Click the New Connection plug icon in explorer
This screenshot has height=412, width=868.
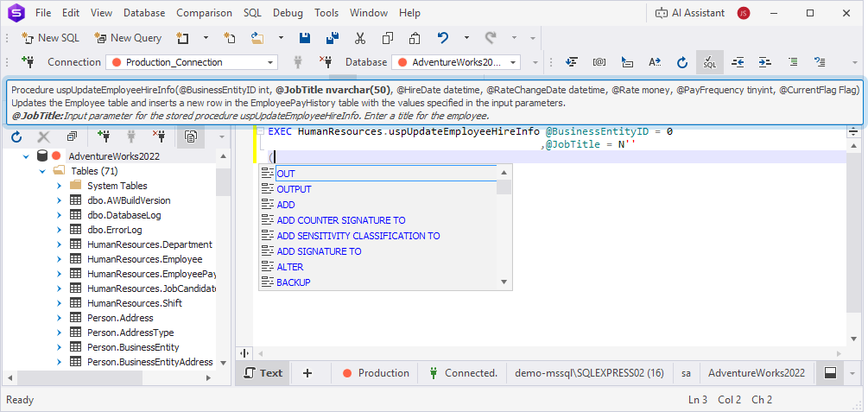point(104,136)
